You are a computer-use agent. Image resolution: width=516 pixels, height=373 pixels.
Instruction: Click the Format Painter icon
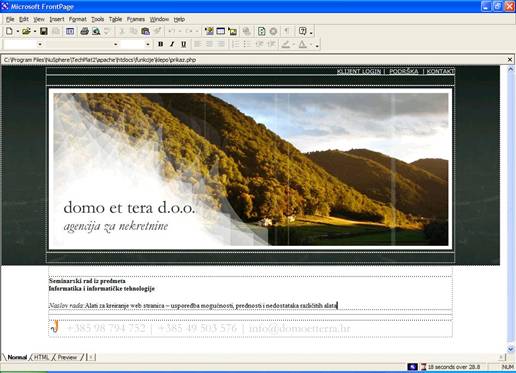pyautogui.click(x=157, y=31)
